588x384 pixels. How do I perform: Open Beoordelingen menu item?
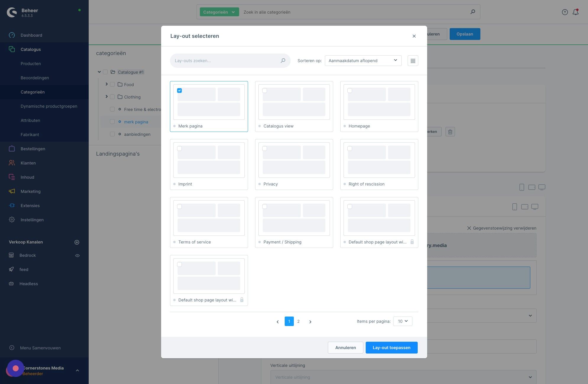(x=35, y=78)
